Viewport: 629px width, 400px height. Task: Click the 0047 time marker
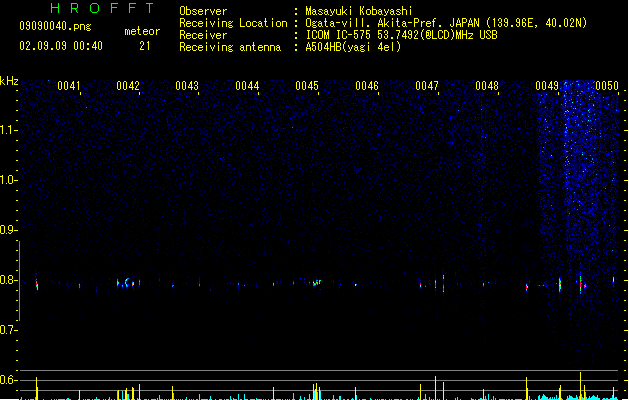427,86
